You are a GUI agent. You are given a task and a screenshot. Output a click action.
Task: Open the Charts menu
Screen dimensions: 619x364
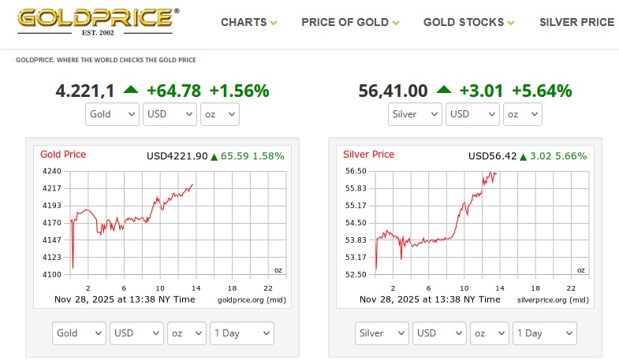click(x=248, y=22)
